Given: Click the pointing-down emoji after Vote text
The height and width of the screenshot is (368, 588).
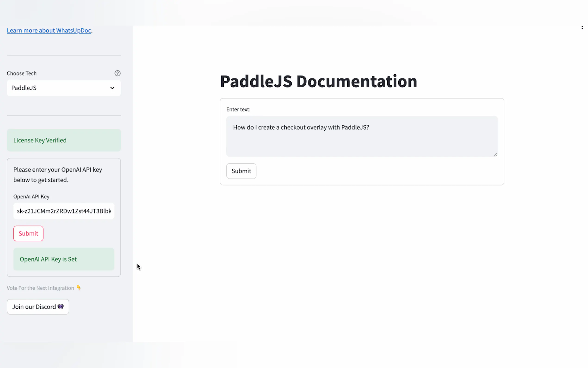Looking at the screenshot, I should click(78, 288).
